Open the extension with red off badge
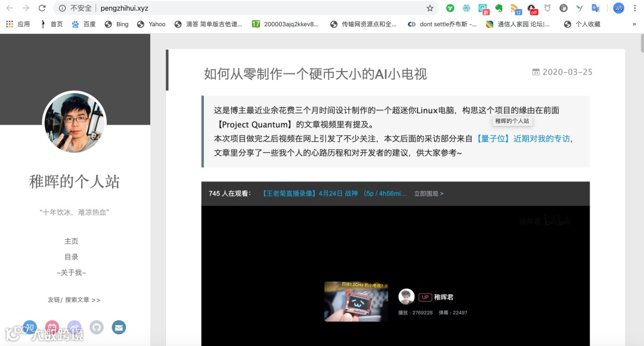This screenshot has height=346, width=644. [532, 8]
